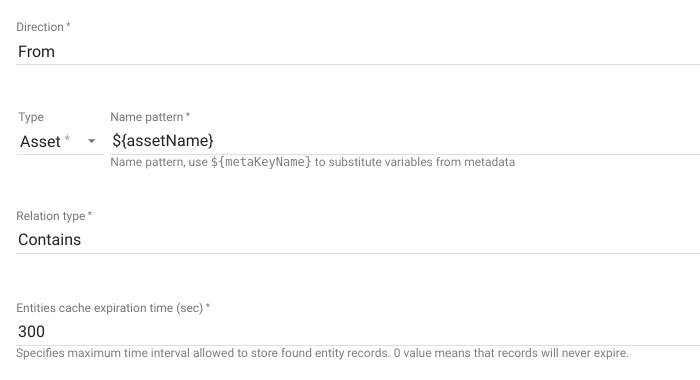Open the Type dropdown arrow next to Asset
The width and height of the screenshot is (700, 380).
point(92,142)
